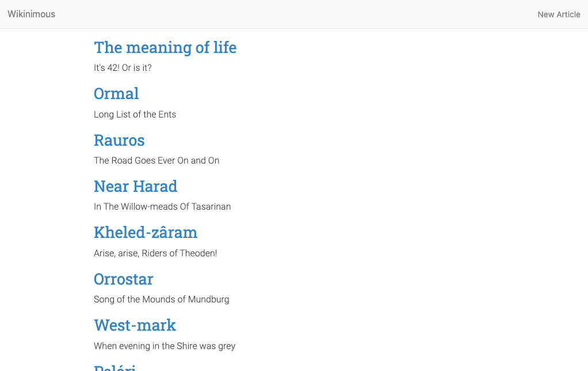Image resolution: width=588 pixels, height=371 pixels.
Task: Open the "Kheled-zâram" article
Action: [146, 233]
